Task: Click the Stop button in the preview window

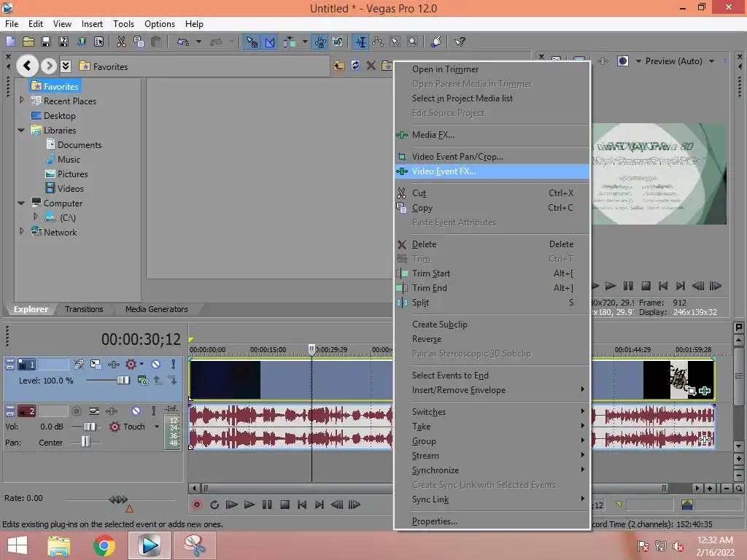Action: coord(646,286)
